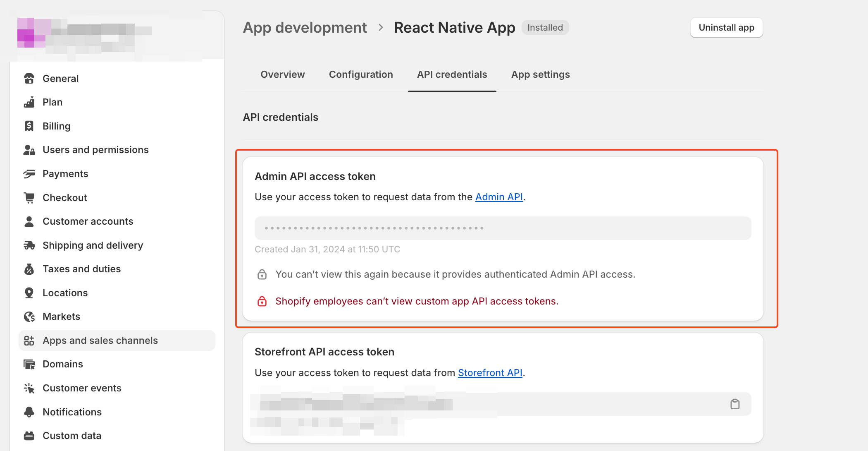Open the App settings tab

pyautogui.click(x=540, y=74)
